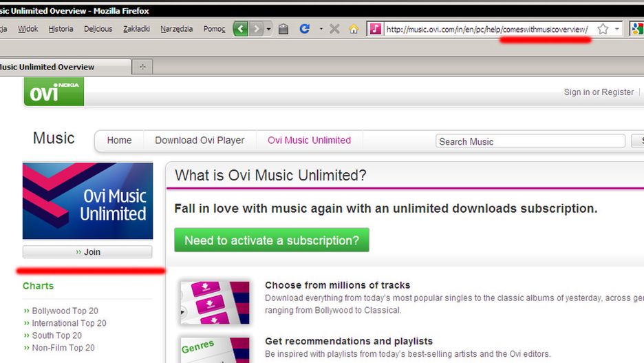The height and width of the screenshot is (363, 644).
Task: Click the Charts heading
Action: (39, 286)
